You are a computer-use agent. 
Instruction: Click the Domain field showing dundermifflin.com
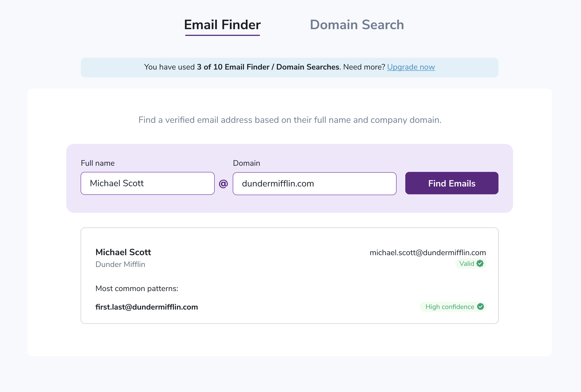click(314, 183)
